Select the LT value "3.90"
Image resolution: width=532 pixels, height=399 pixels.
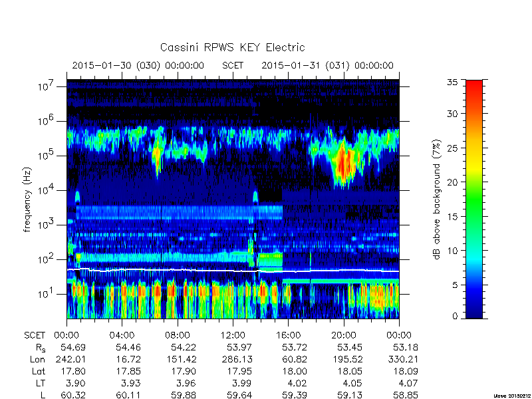click(x=76, y=383)
